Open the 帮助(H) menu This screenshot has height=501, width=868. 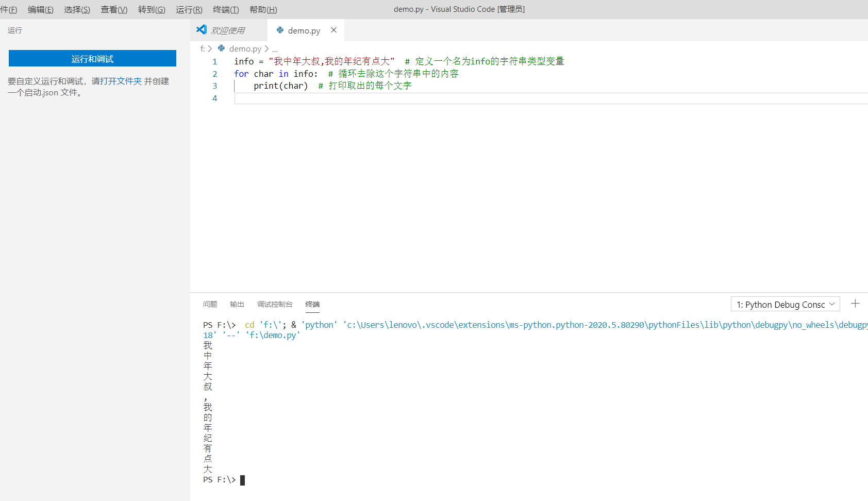click(263, 9)
